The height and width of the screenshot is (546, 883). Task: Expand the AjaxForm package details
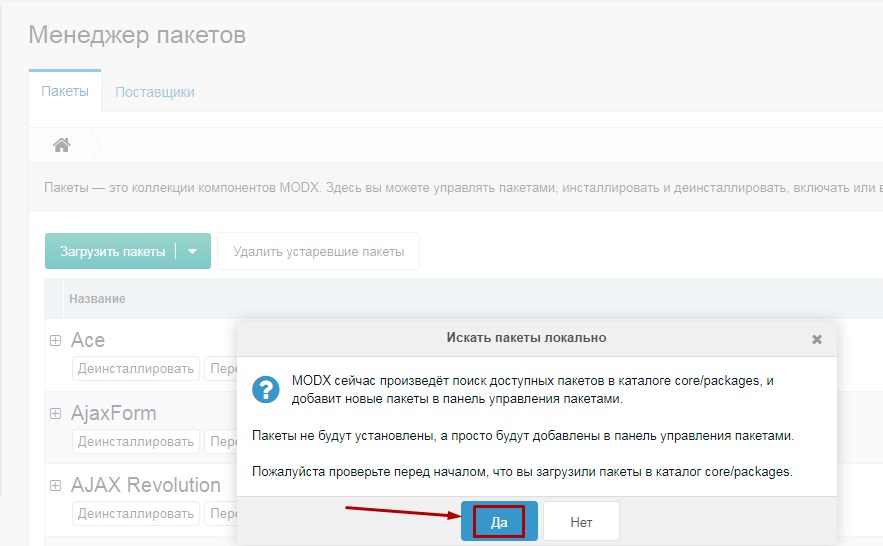pyautogui.click(x=56, y=413)
